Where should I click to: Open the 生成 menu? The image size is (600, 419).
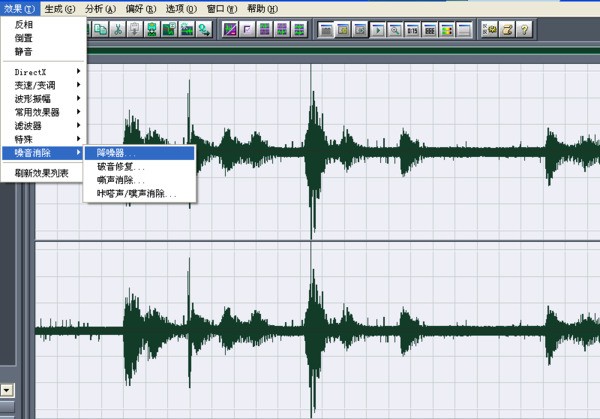tap(59, 8)
